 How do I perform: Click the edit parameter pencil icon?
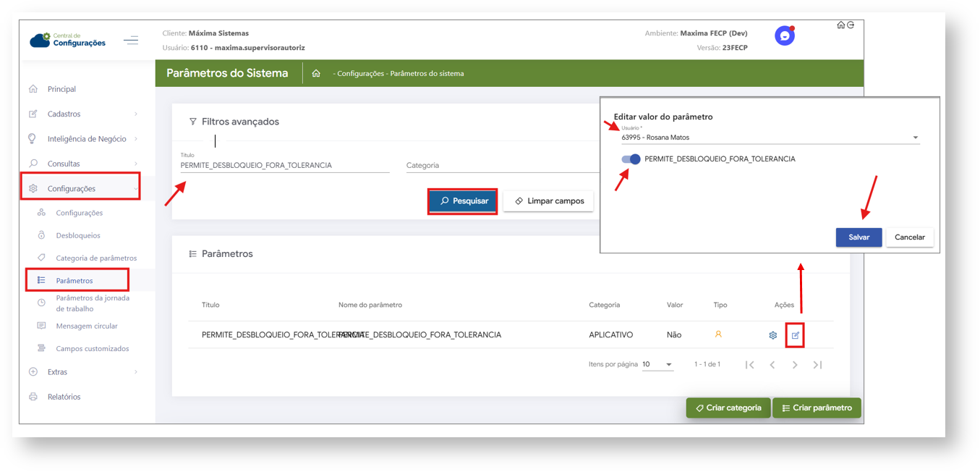tap(795, 335)
